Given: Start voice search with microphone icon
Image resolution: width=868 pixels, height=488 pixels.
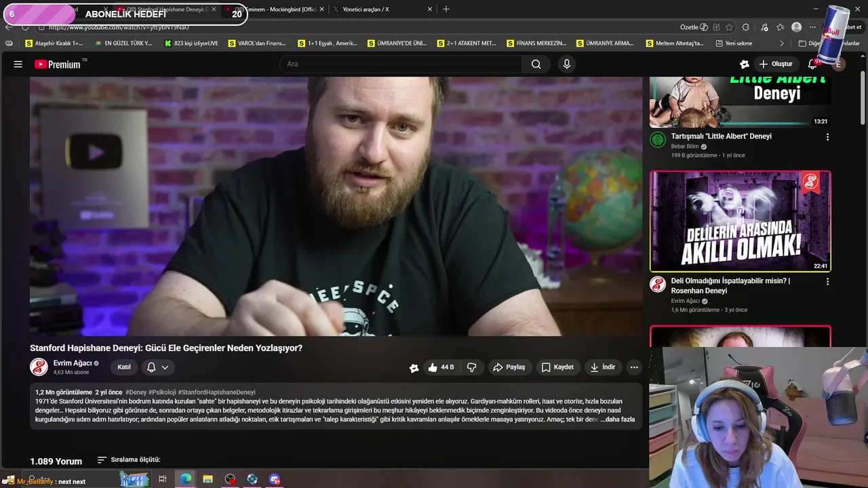Looking at the screenshot, I should (567, 64).
